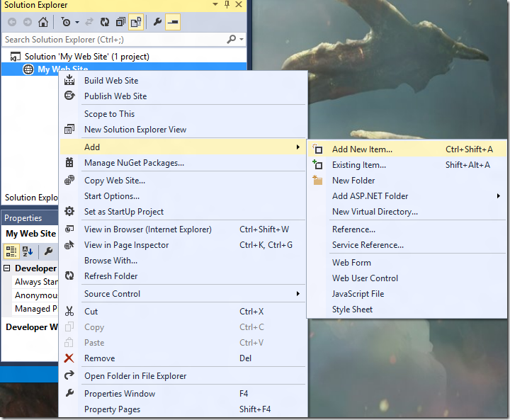
Task: Select Set as StartUp Project
Action: [183, 212]
